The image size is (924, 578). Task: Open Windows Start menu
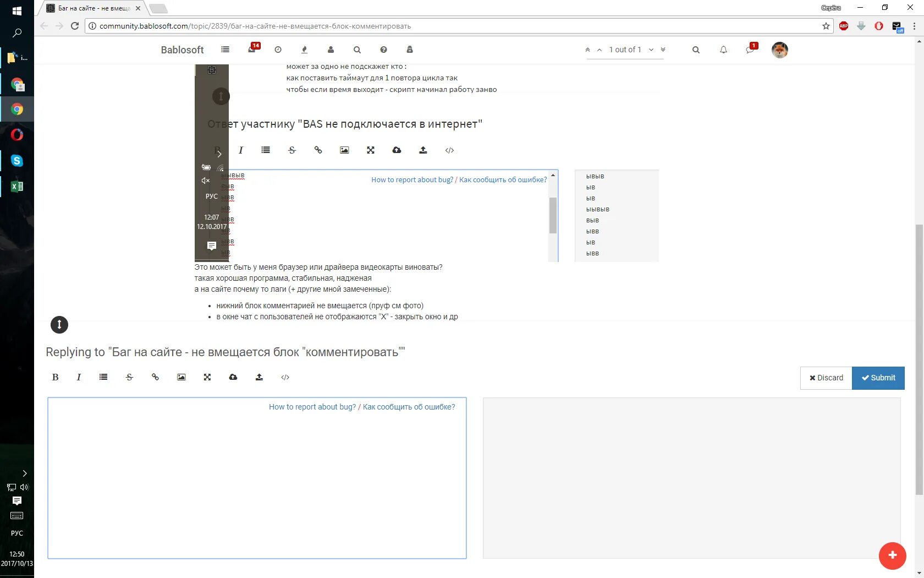point(17,11)
